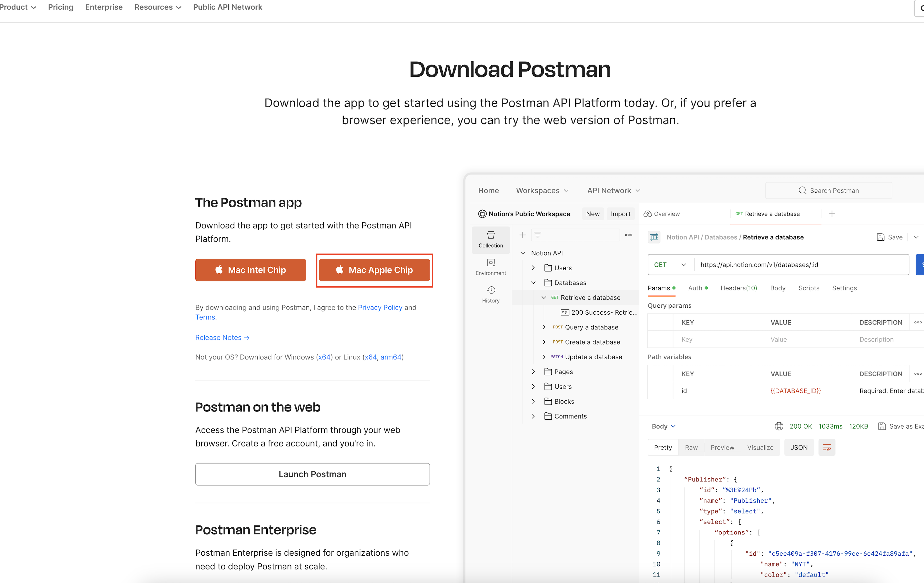This screenshot has width=924, height=583.
Task: Click the filter icon in collection search
Action: point(537,235)
